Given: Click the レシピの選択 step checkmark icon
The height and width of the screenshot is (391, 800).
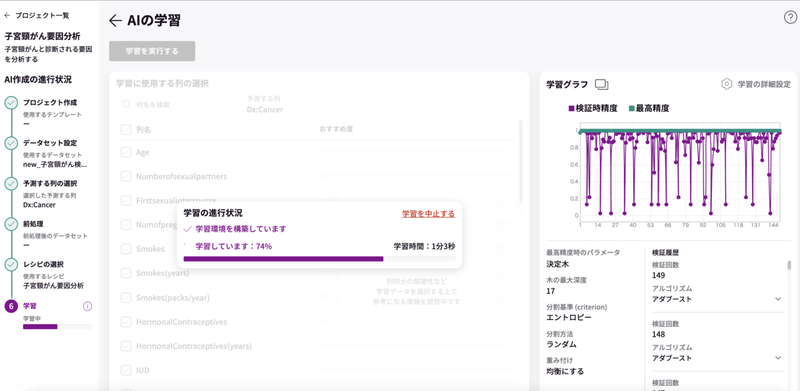Looking at the screenshot, I should coord(11,265).
